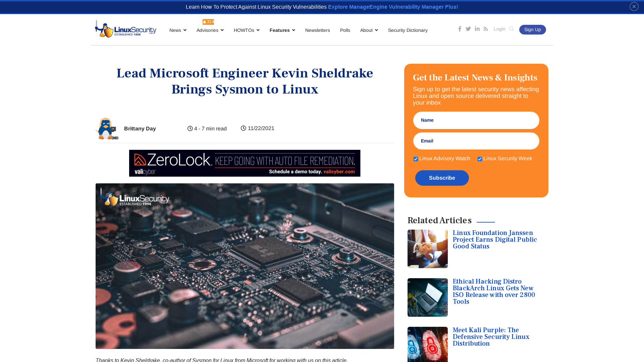Click the 11/22/2021 publish date

[258, 128]
